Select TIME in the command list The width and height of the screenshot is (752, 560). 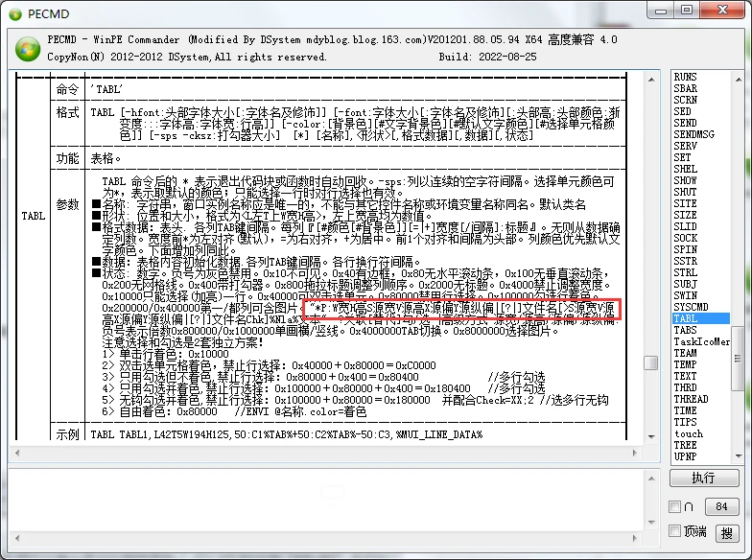(x=685, y=410)
